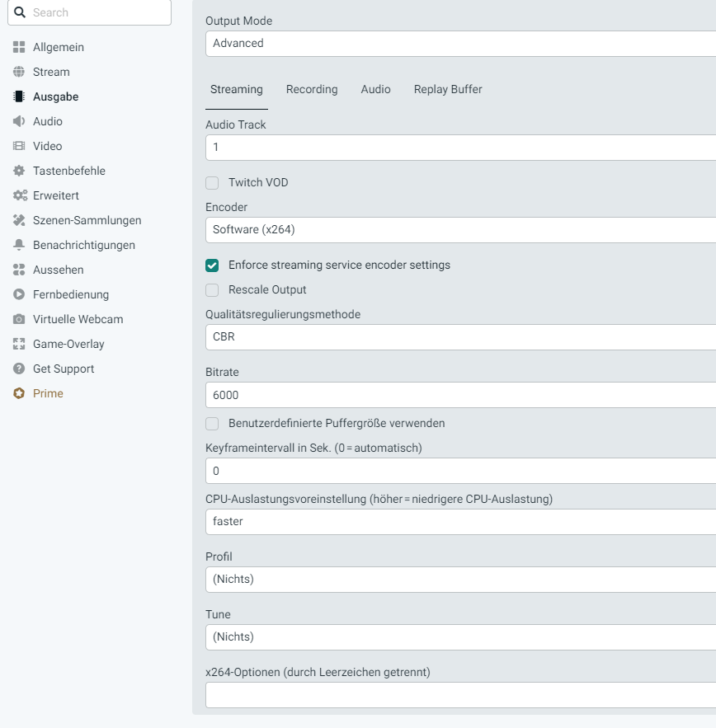The width and height of the screenshot is (716, 728).
Task: Click the Stream globe icon
Action: 19,72
